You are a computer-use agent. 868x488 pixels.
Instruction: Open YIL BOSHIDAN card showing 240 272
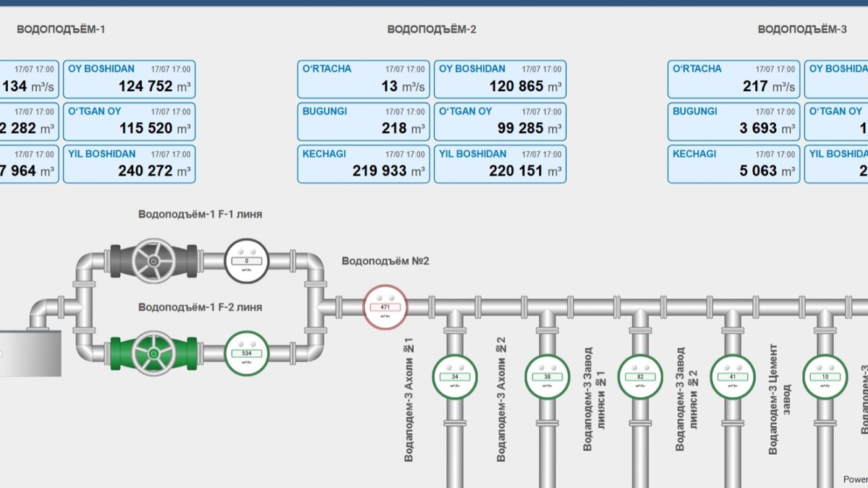[x=129, y=164]
